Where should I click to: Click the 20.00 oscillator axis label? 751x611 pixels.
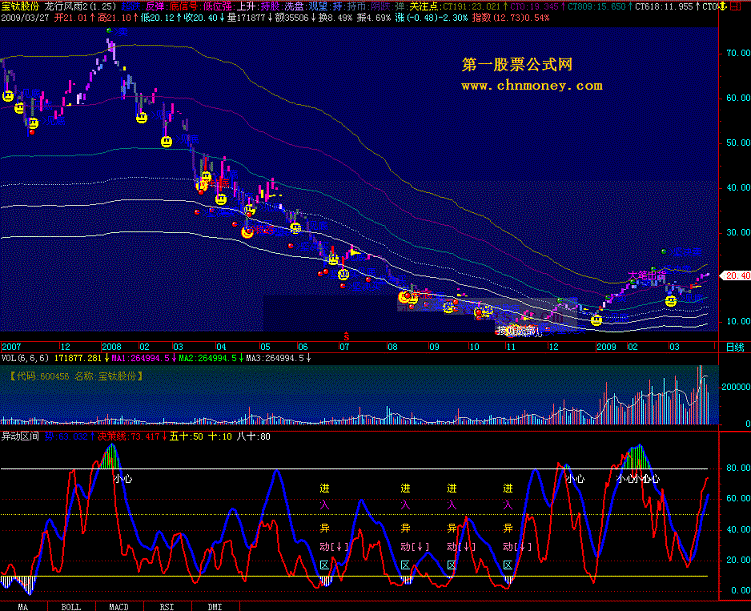coord(738,559)
